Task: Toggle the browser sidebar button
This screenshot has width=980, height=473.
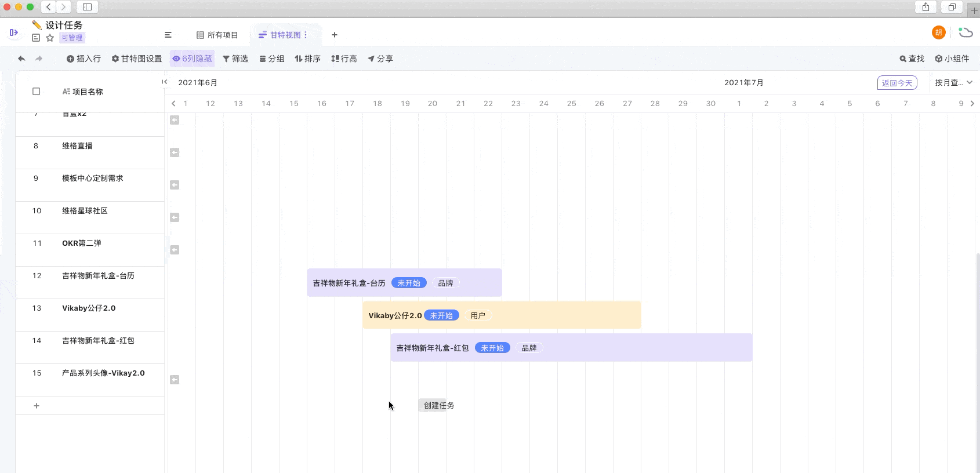Action: tap(87, 7)
